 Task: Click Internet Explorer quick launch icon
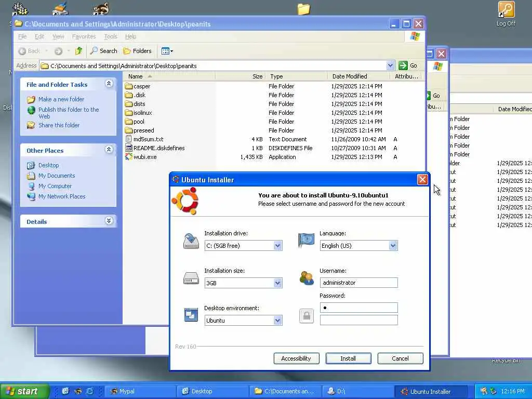click(x=89, y=391)
